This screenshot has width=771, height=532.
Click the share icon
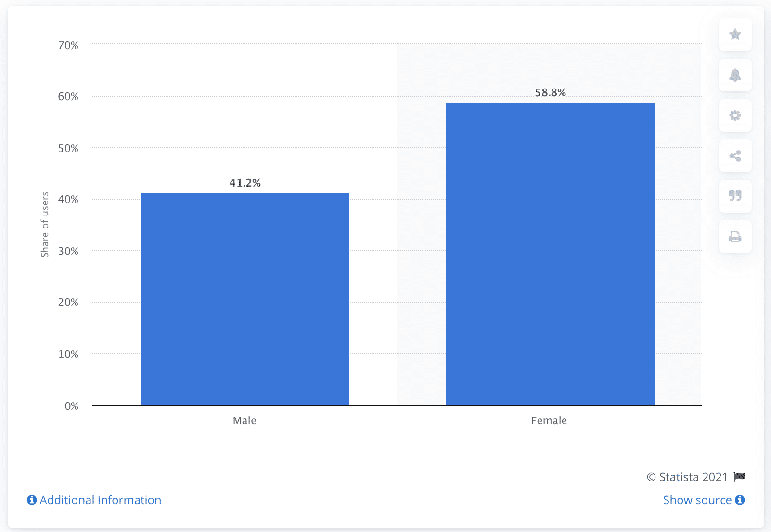(x=735, y=156)
